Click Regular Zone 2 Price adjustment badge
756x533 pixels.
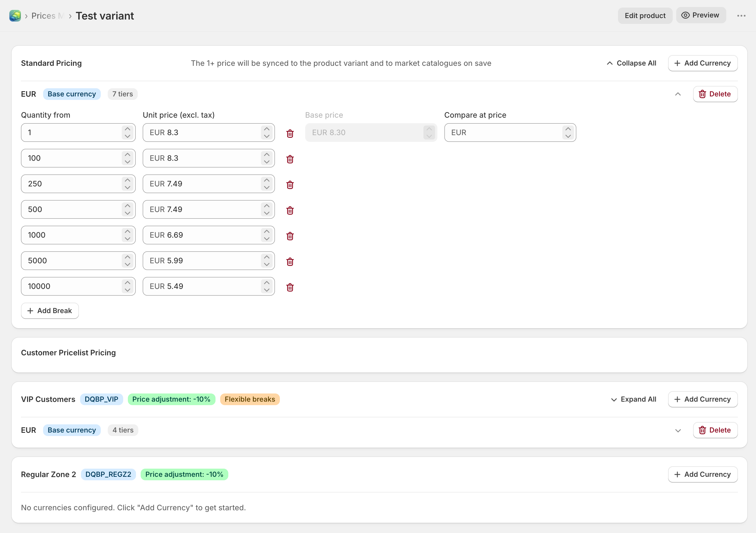[x=184, y=474]
